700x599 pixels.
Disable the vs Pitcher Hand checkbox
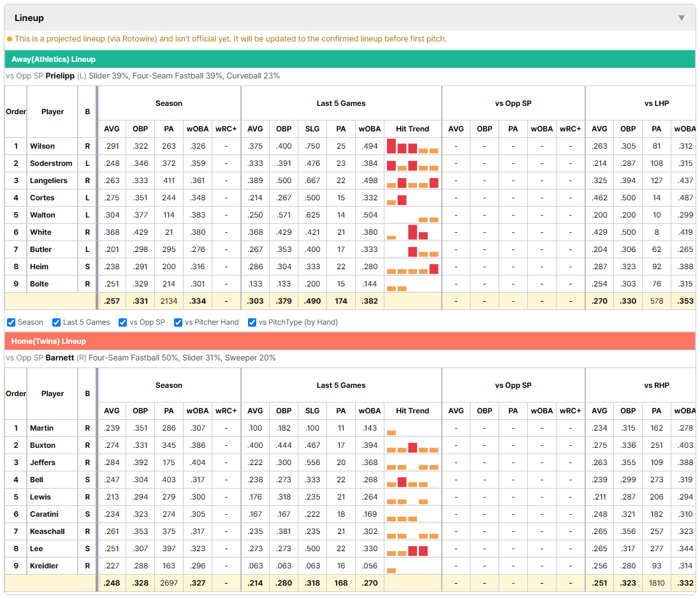tap(178, 323)
